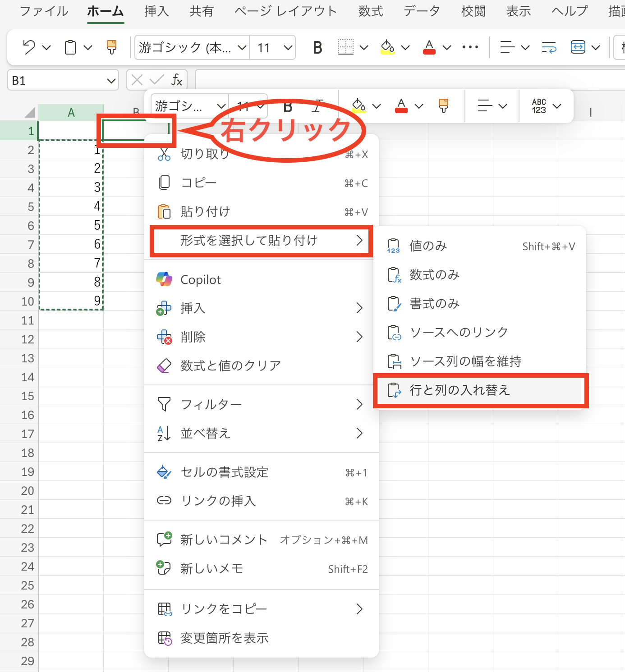This screenshot has width=625, height=672.
Task: Click mini toolbar alignment icon
Action: (485, 106)
